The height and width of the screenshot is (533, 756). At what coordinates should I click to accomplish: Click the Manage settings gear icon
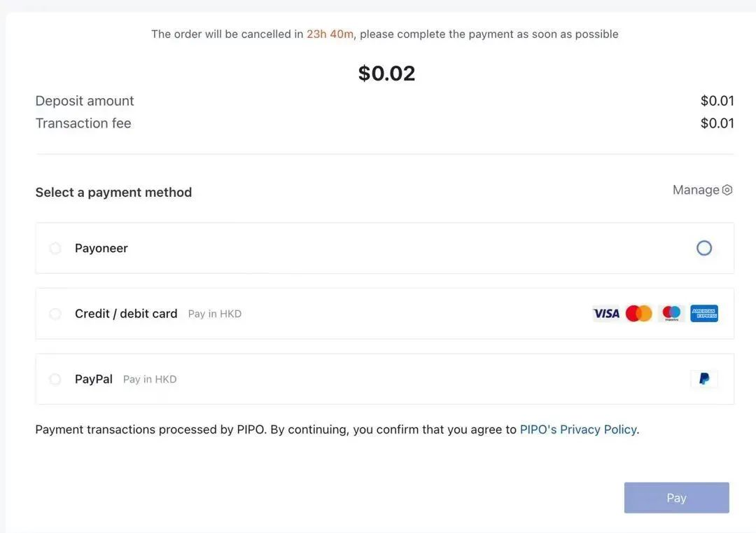(x=727, y=190)
